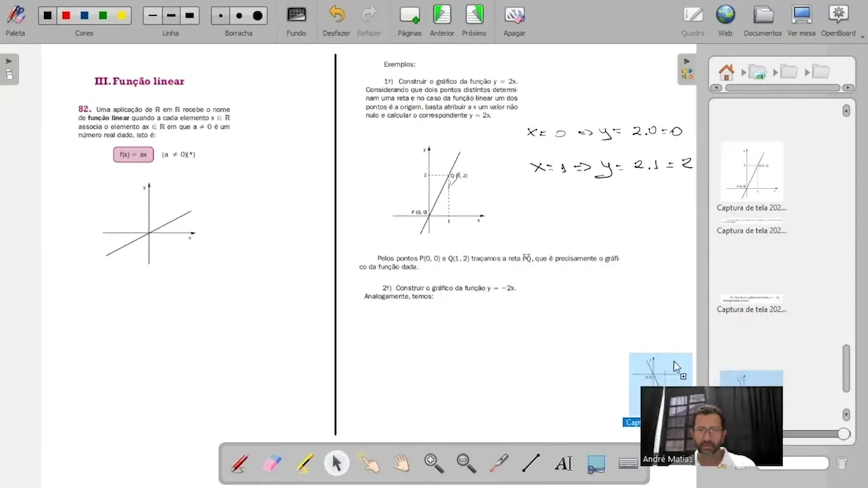The width and height of the screenshot is (868, 488).
Task: Select the red pen color
Action: point(66,16)
